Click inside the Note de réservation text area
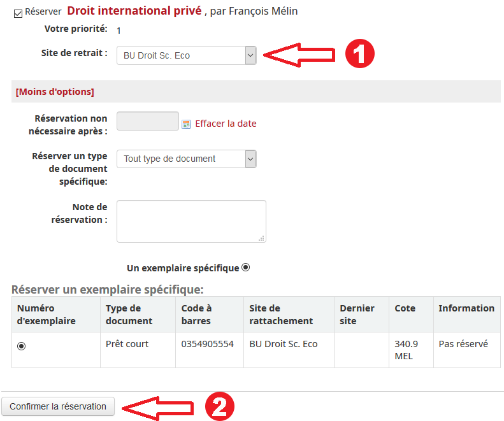Image resolution: width=504 pixels, height=421 pixels. coord(191,221)
